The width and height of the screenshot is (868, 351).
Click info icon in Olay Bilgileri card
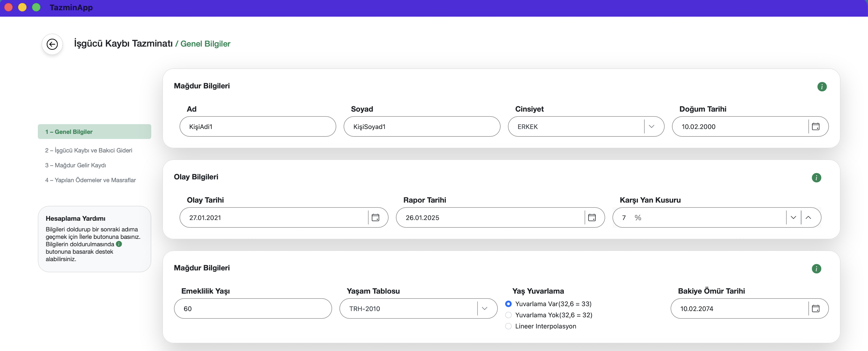[x=816, y=178]
